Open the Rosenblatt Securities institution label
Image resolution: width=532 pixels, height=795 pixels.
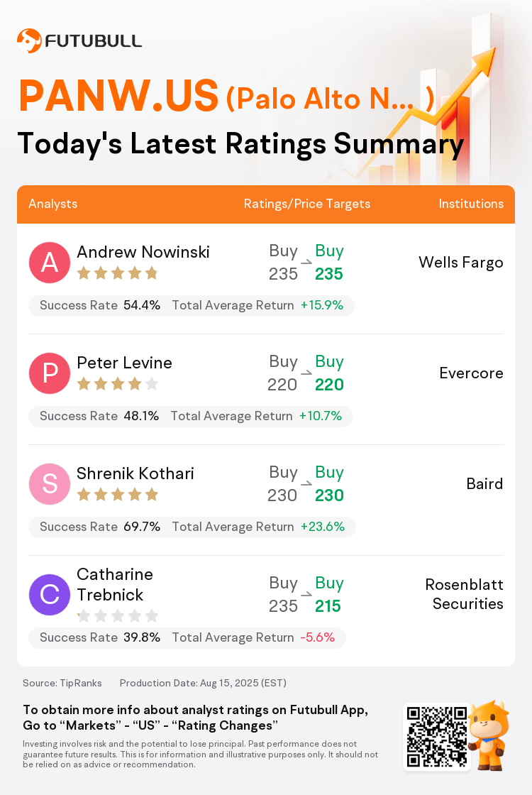pyautogui.click(x=464, y=594)
